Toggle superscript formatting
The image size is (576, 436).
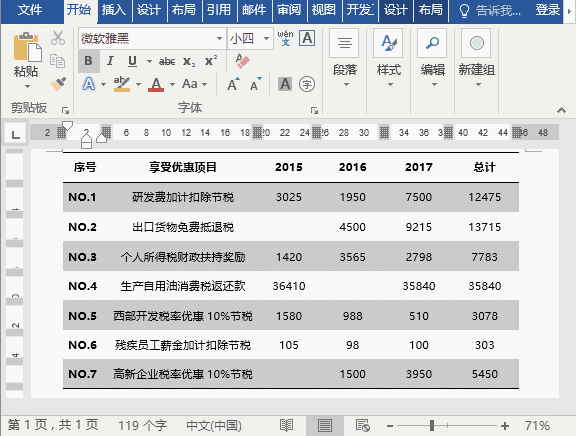pyautogui.click(x=211, y=61)
